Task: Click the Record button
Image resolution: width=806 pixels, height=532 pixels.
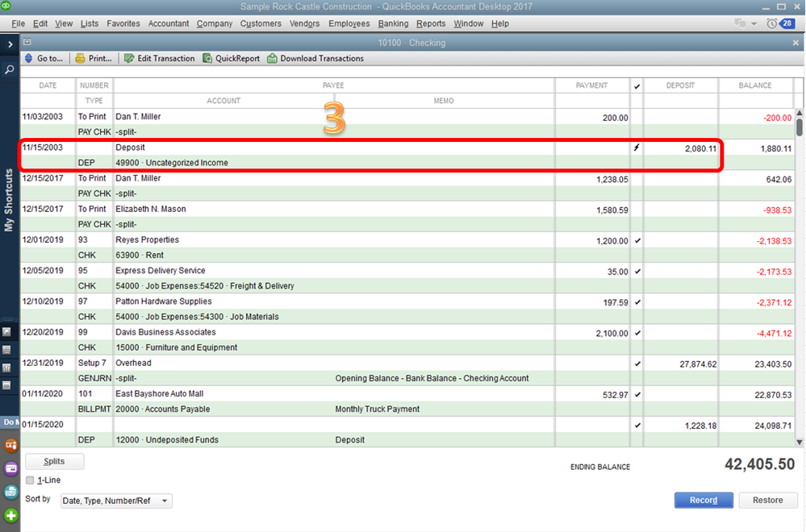Action: [704, 501]
